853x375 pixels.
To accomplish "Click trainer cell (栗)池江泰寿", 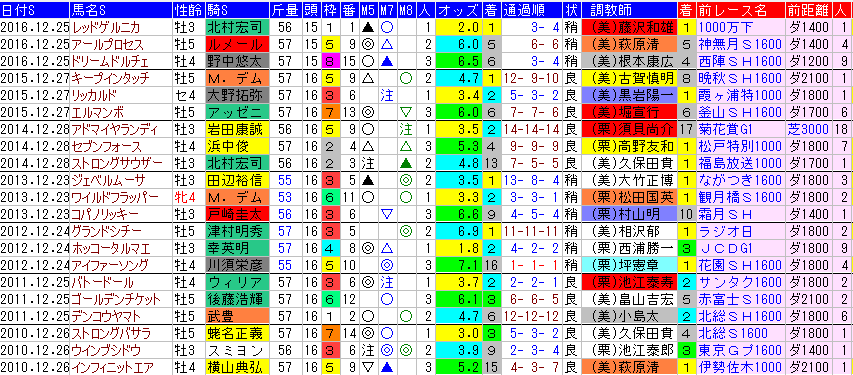I will 629,282.
